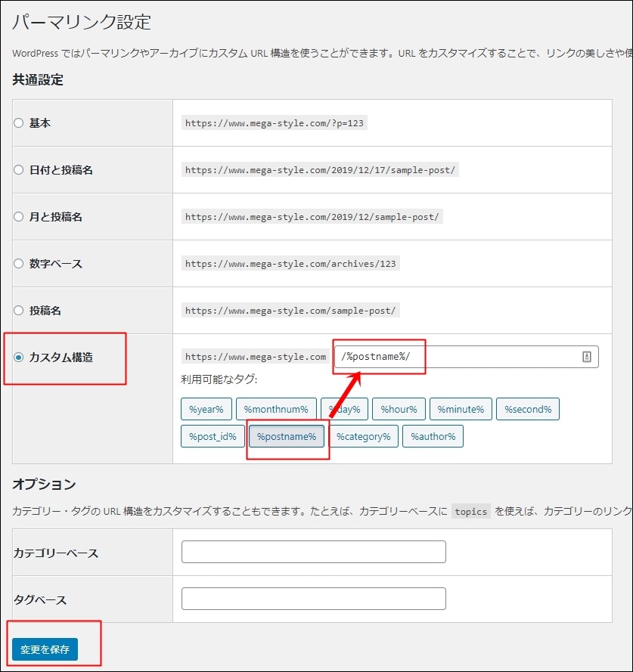Add the %hour% tag button
633x672 pixels.
coord(399,410)
